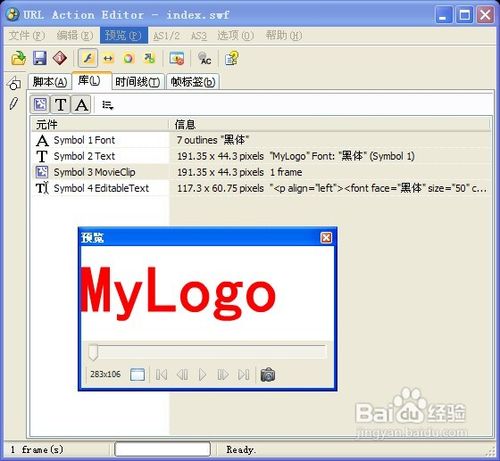500x461 pixels.
Task: Click the red diamond toolbar icon
Action: click(x=60, y=58)
